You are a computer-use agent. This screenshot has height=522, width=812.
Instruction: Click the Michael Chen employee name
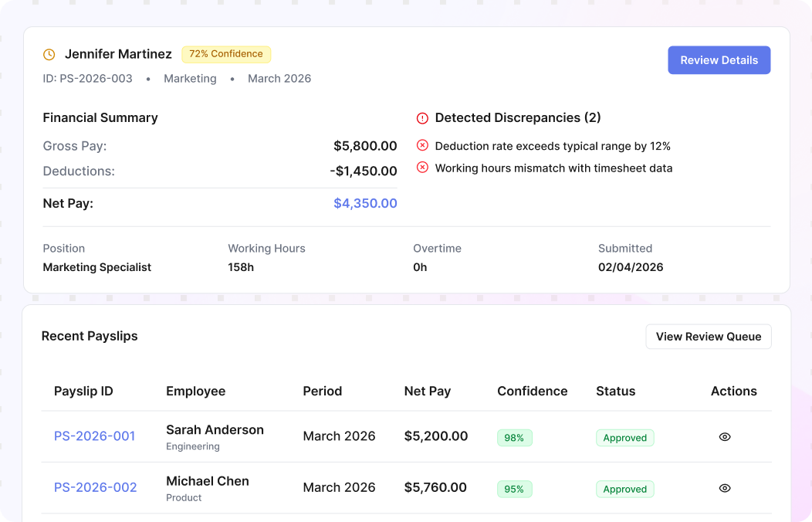(x=207, y=481)
